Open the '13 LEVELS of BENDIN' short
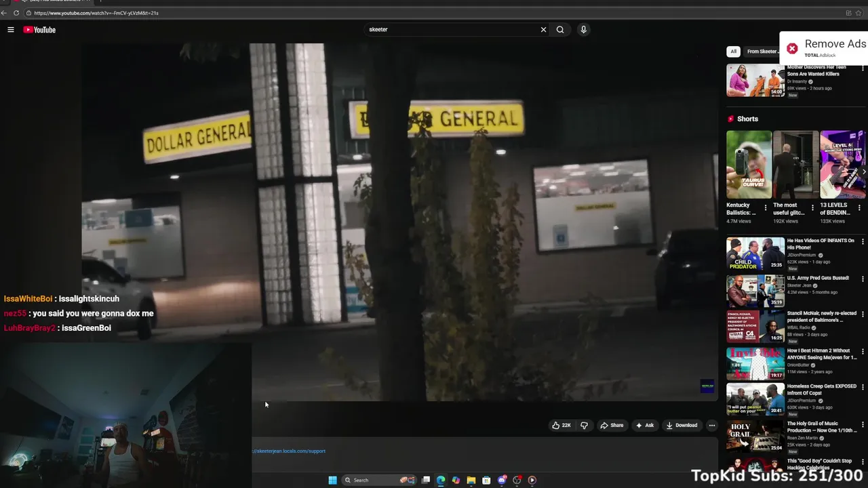This screenshot has height=488, width=868. [x=842, y=165]
